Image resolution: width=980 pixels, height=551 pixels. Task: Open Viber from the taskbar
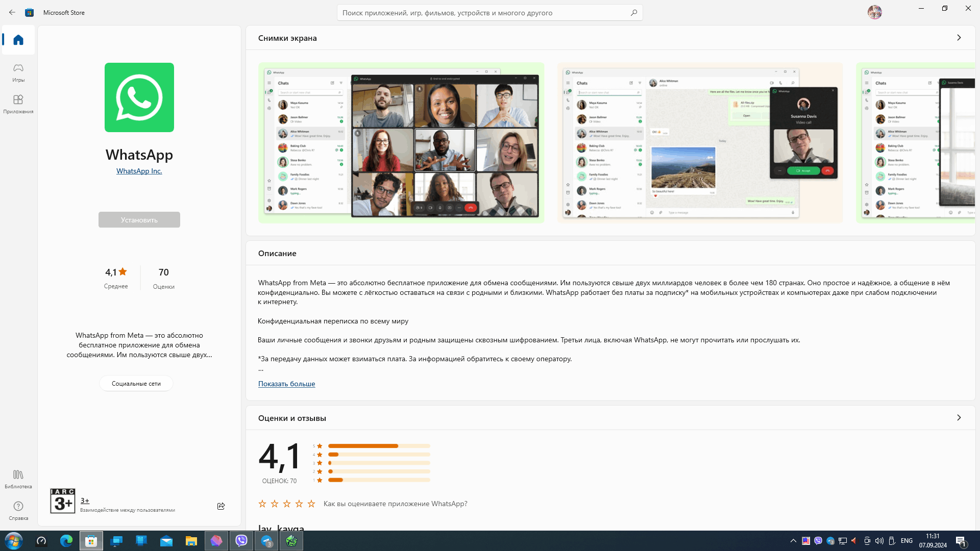pos(241,541)
